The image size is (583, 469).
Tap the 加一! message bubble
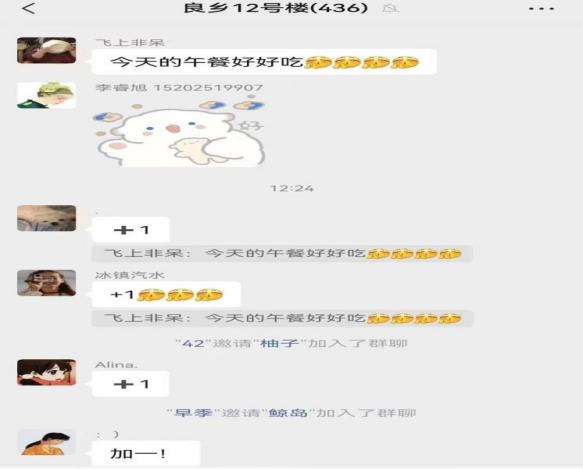146,453
